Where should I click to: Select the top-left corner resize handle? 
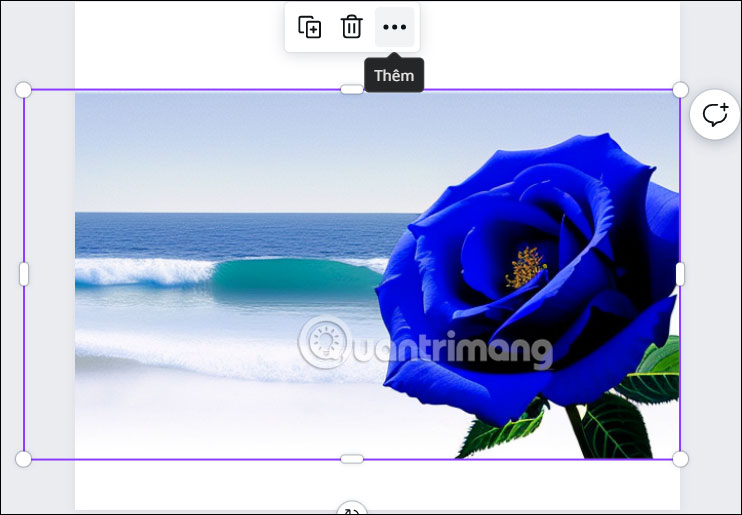[x=23, y=89]
